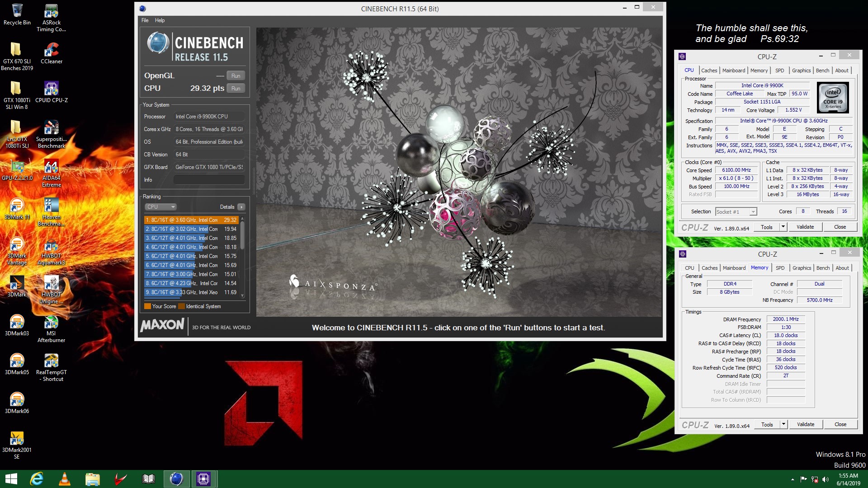868x488 pixels.
Task: Open 3DMark Vantage desktop icon
Action: 17,251
